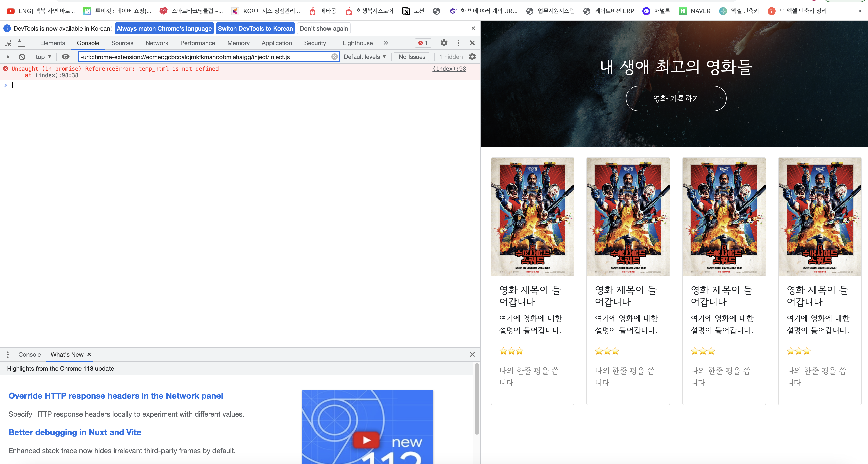Close the DevTools panel
This screenshot has width=868, height=464.
point(472,43)
